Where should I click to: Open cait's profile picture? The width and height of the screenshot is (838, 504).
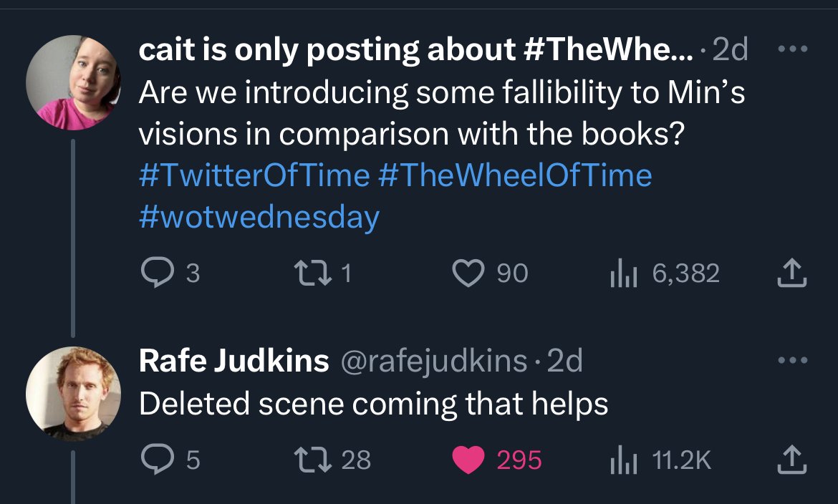[x=73, y=83]
